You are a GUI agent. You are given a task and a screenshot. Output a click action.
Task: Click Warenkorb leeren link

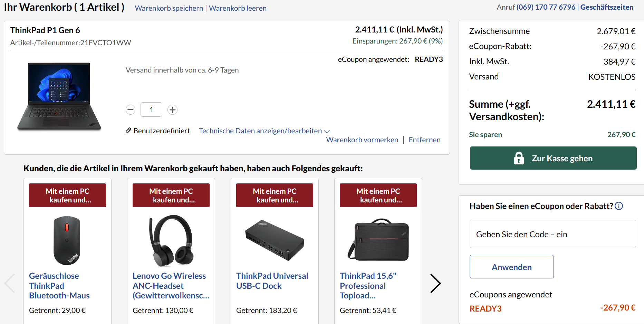238,8
